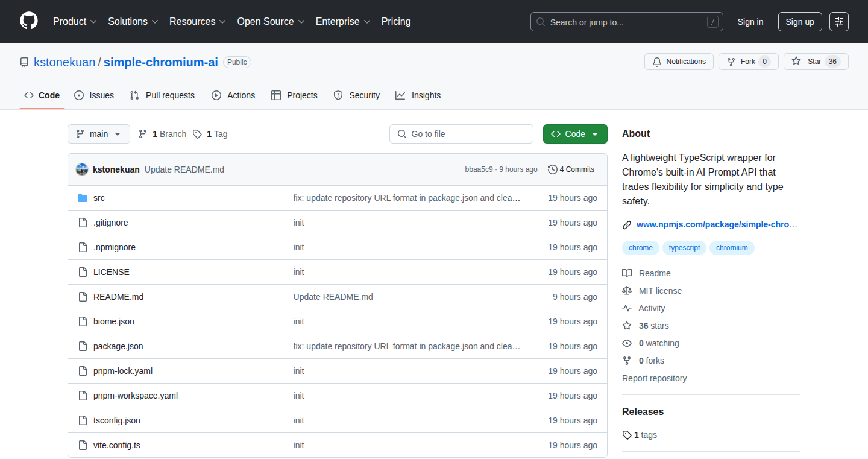The height and width of the screenshot is (459, 868).
Task: Open the biome.json file
Action: point(114,321)
